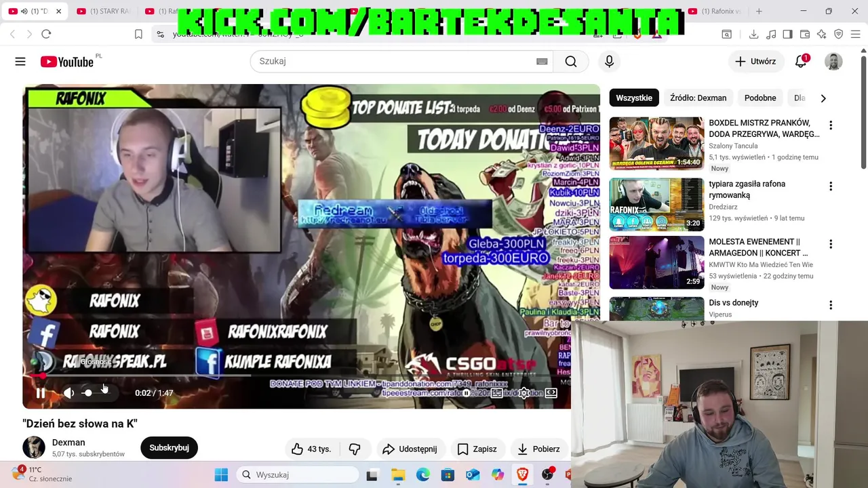Open options for the MOLESTA EWENEMENT video

click(x=831, y=244)
